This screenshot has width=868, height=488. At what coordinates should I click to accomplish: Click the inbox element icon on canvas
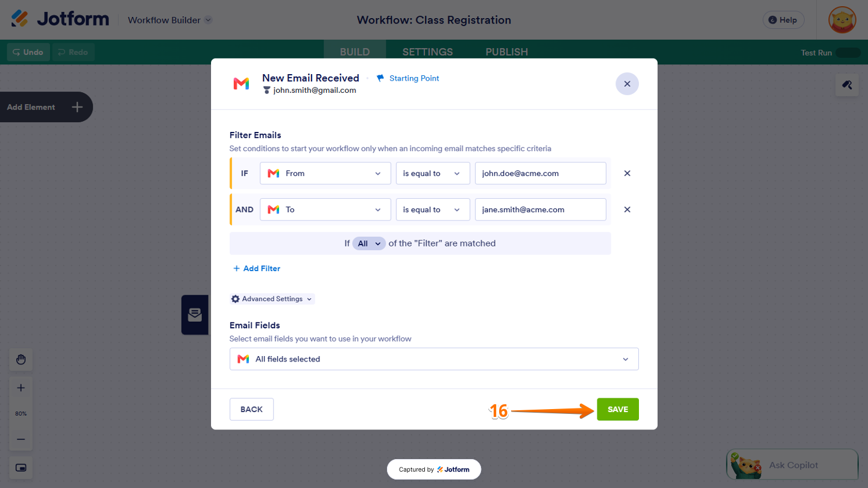click(195, 314)
